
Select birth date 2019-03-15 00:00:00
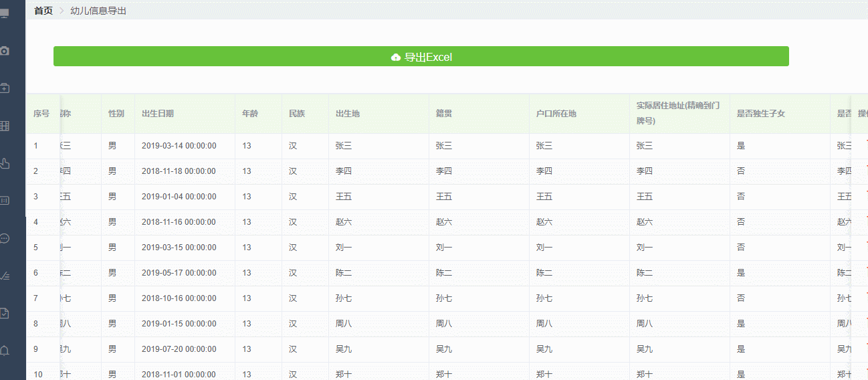(179, 248)
